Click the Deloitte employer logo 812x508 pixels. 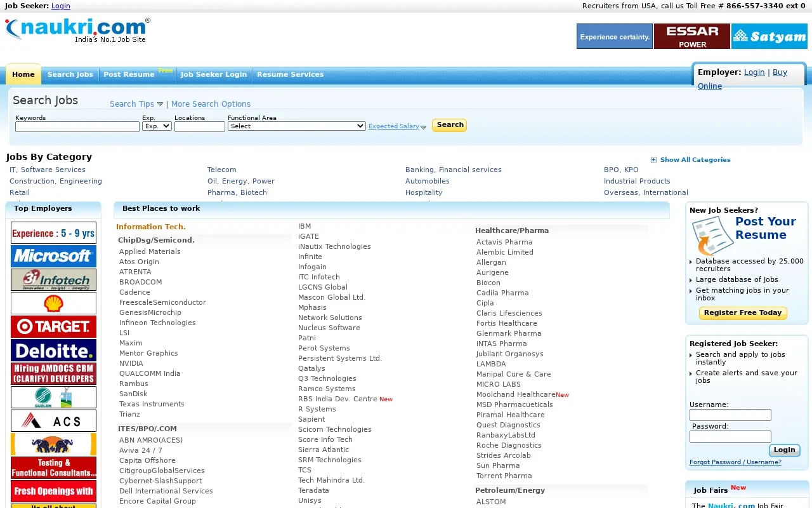53,351
